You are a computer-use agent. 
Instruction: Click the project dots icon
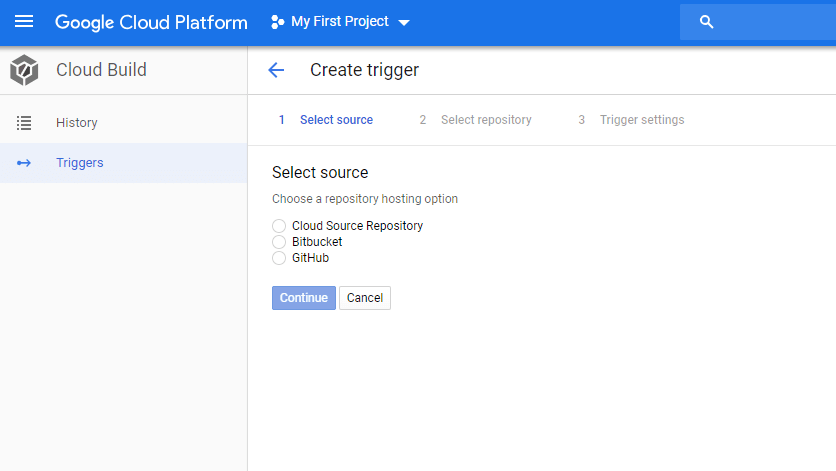[x=277, y=22]
